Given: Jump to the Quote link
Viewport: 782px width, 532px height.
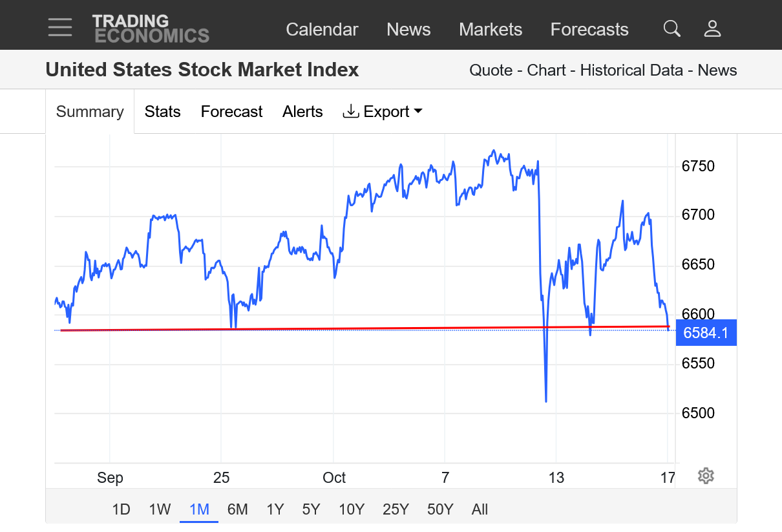Looking at the screenshot, I should [x=491, y=70].
